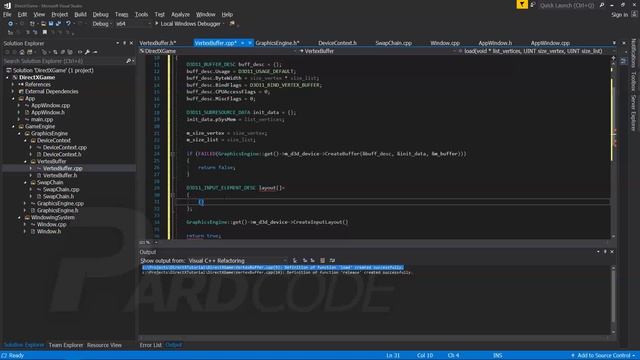The height and width of the screenshot is (360, 640).
Task: Collapse the App folder node
Action: tap(13, 98)
